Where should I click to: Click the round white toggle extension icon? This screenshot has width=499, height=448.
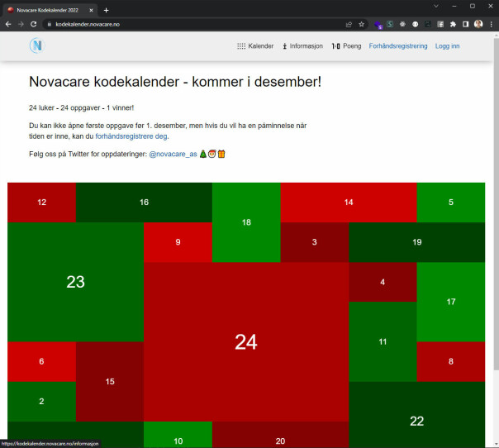click(416, 24)
